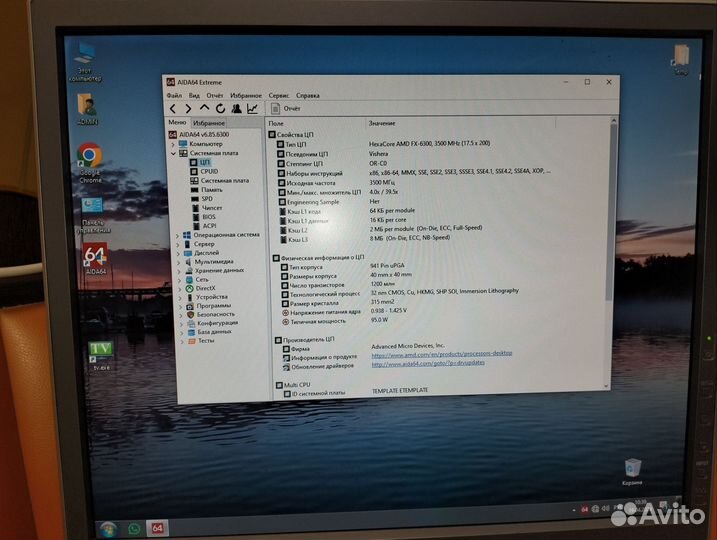Open the amd.com product information link

(x=442, y=354)
